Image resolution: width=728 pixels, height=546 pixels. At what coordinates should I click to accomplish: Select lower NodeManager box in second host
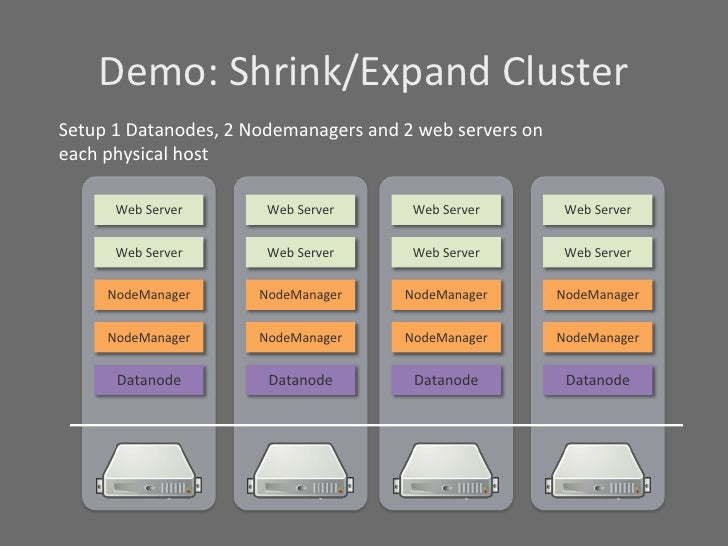300,338
